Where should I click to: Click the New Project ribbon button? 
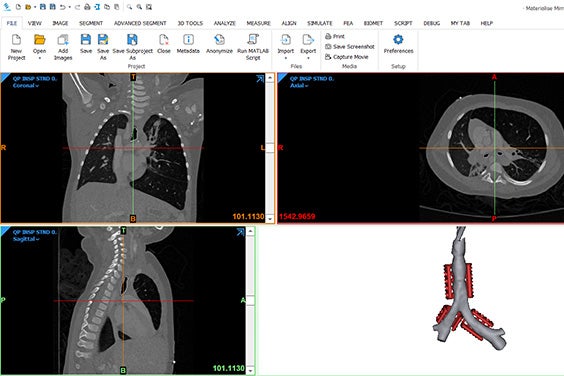[x=17, y=47]
